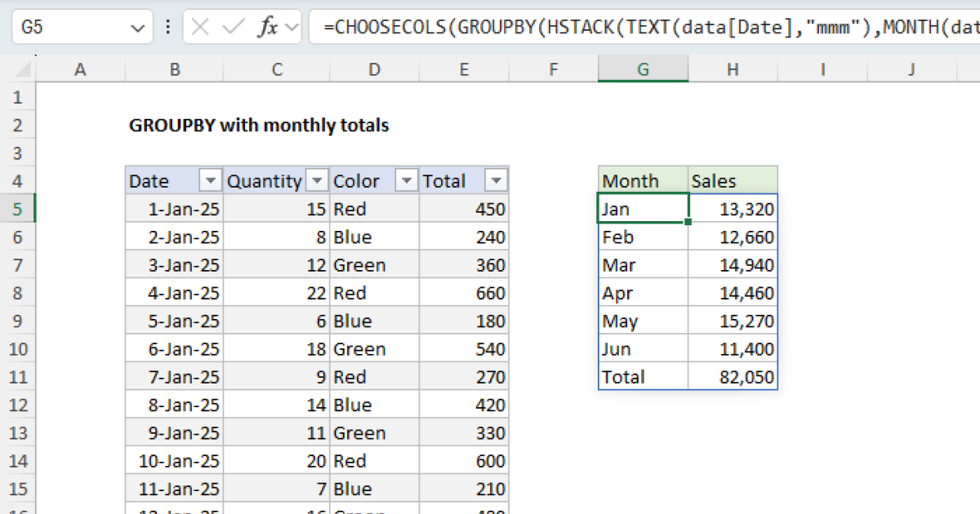980x514 pixels.
Task: Click inside the formula bar
Action: pyautogui.click(x=572, y=26)
